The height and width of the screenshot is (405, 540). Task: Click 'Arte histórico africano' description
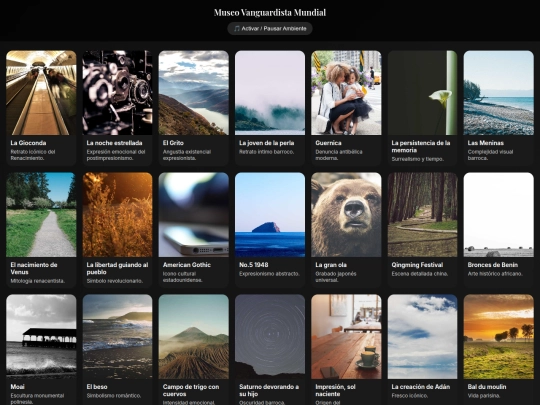click(495, 274)
